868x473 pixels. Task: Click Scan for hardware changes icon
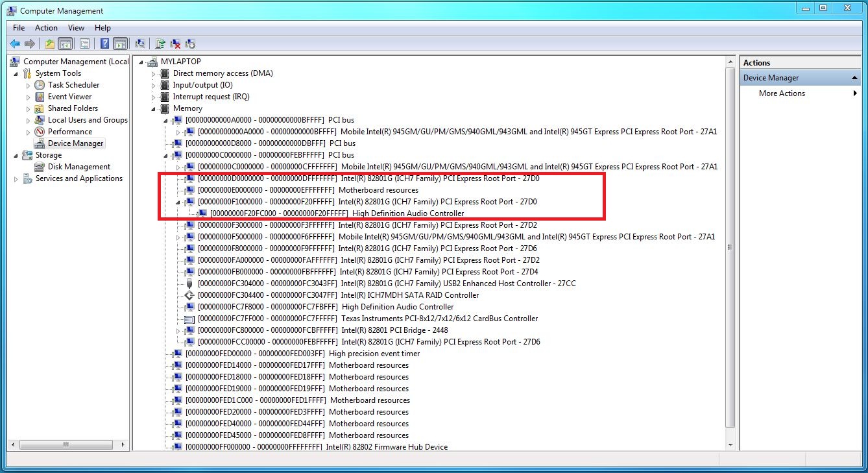[x=139, y=44]
